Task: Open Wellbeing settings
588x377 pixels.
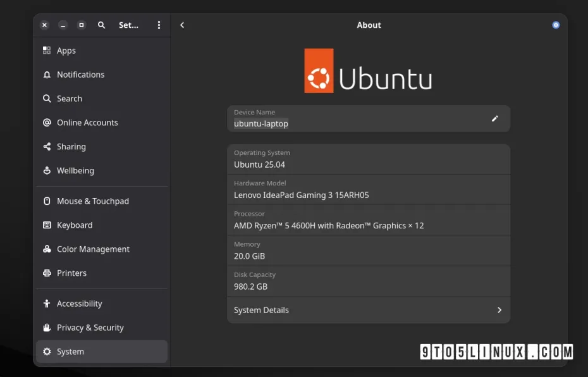Action: [x=102, y=170]
